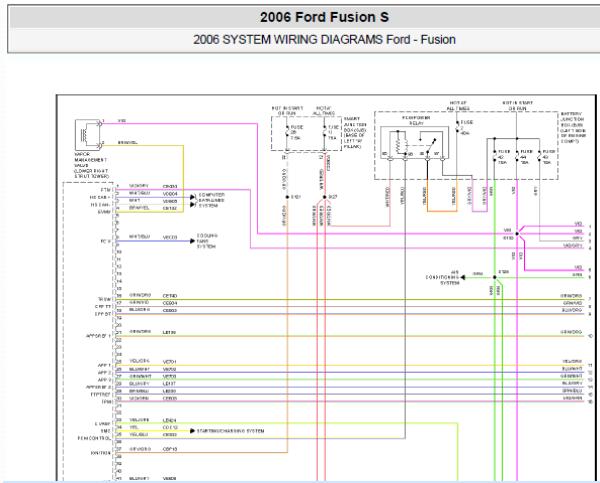
Task: Click circuit code LE424 on pin 33
Action: (170, 420)
